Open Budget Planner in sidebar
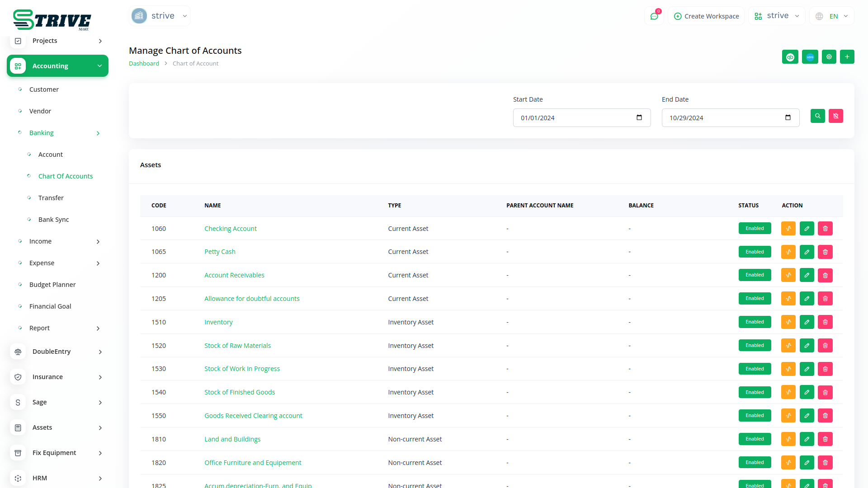Image resolution: width=868 pixels, height=488 pixels. point(52,285)
